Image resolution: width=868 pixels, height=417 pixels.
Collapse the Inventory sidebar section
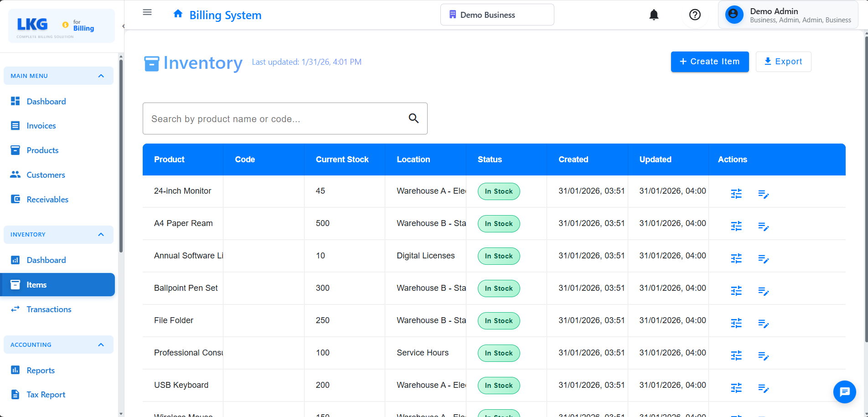101,235
